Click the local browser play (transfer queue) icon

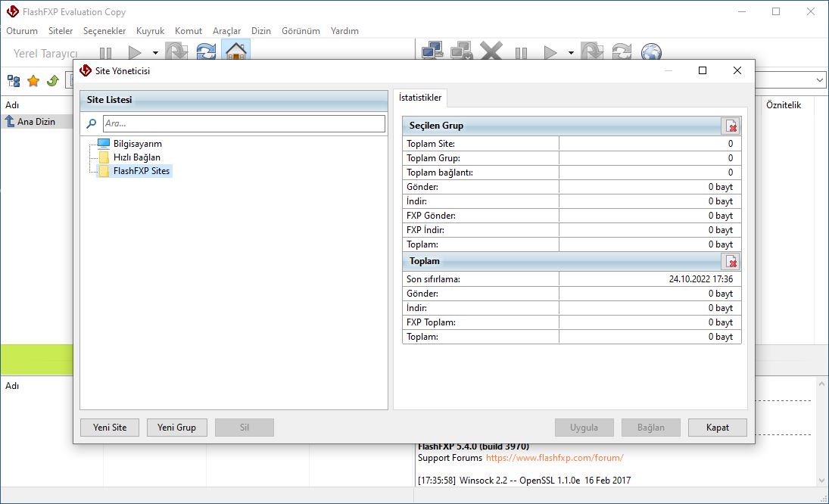pyautogui.click(x=135, y=53)
